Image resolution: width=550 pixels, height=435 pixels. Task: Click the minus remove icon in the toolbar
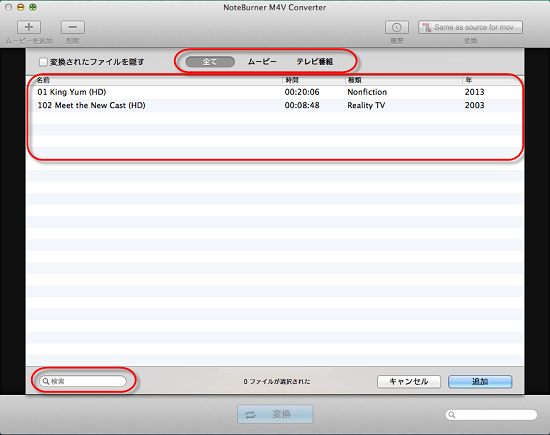73,27
